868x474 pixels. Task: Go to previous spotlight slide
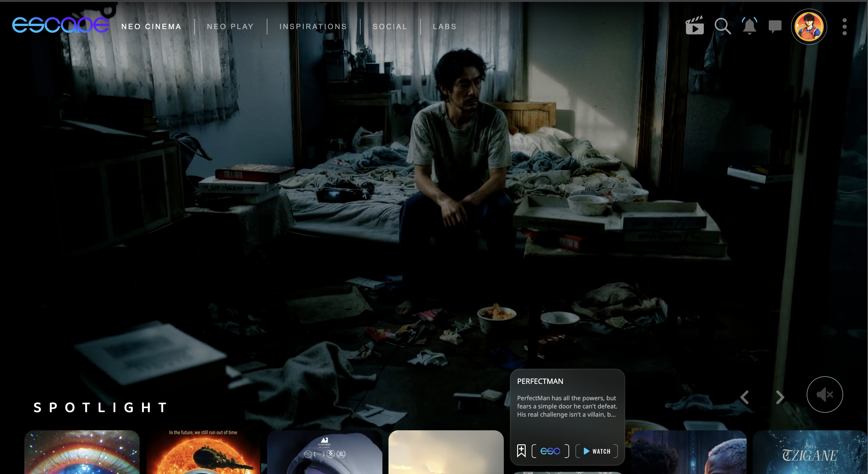click(x=745, y=397)
